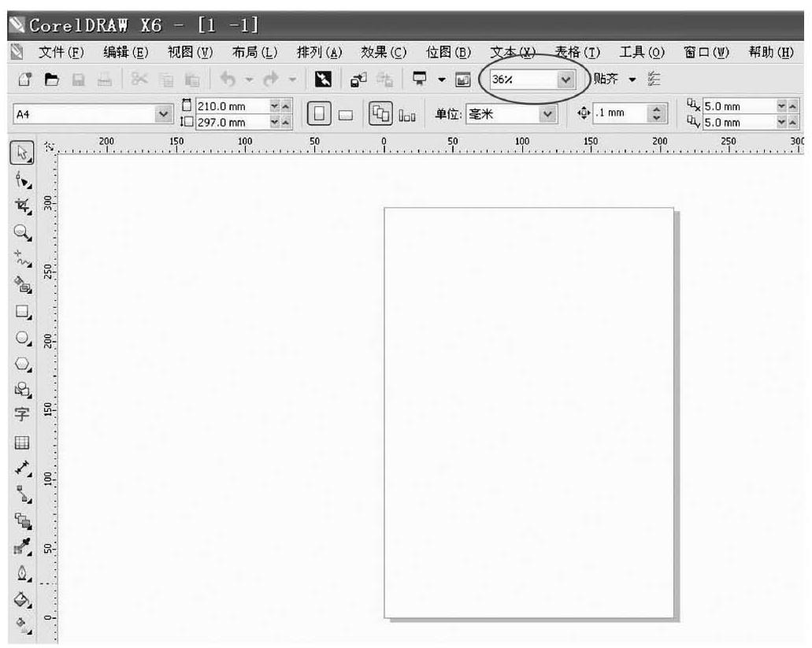Select the Pick tool arrow

click(21, 153)
